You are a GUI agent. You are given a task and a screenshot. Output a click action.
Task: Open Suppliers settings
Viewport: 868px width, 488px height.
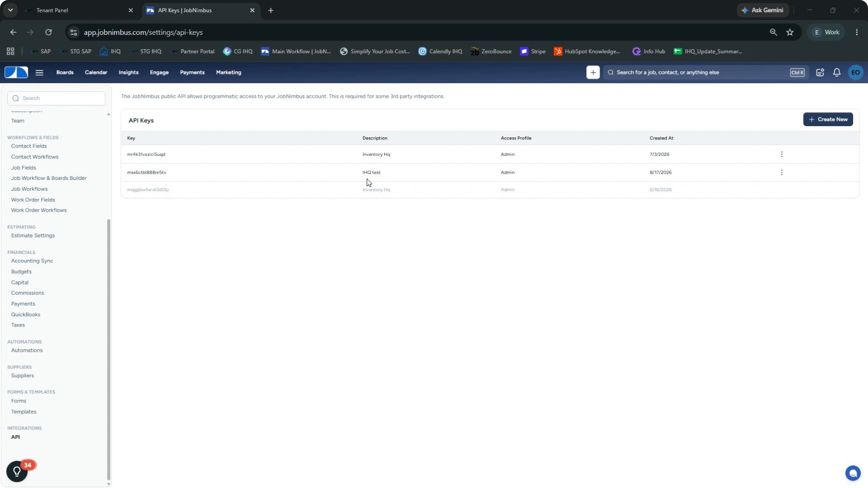23,376
